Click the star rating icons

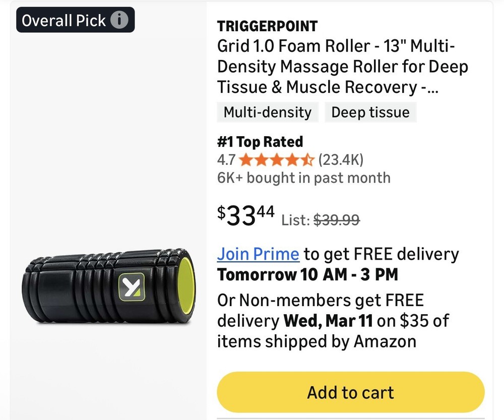click(x=276, y=159)
